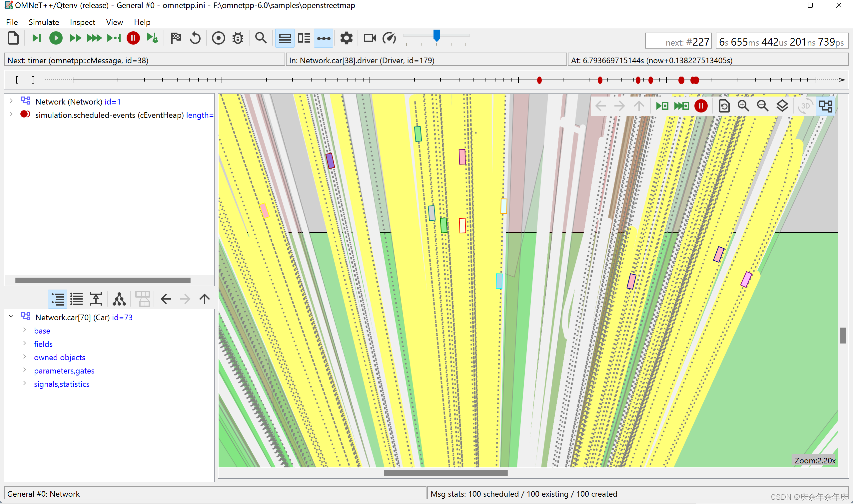
Task: Click the parameters,gates link
Action: pos(64,371)
